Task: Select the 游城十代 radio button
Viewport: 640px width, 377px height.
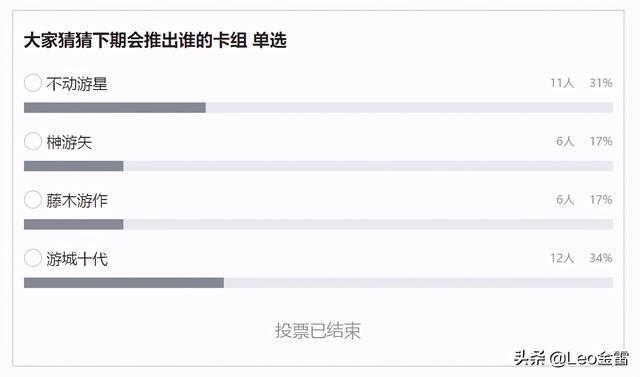Action: click(x=33, y=258)
